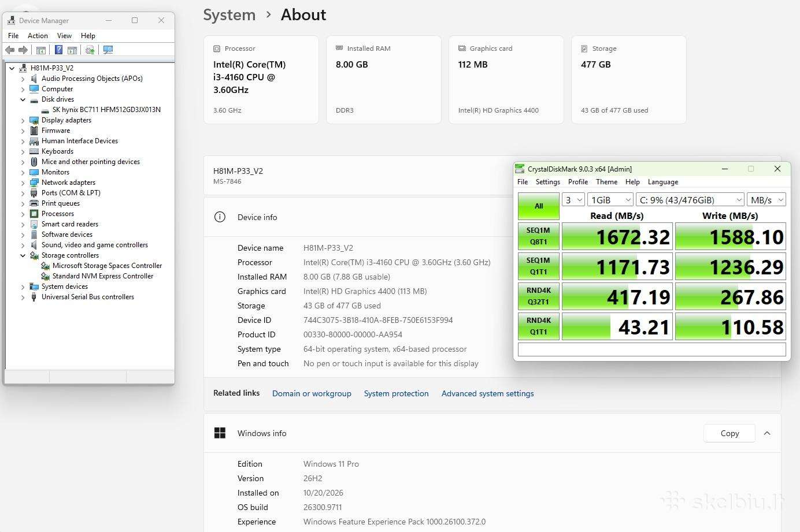Click Scan for hardware changes monitor icon

[108, 50]
